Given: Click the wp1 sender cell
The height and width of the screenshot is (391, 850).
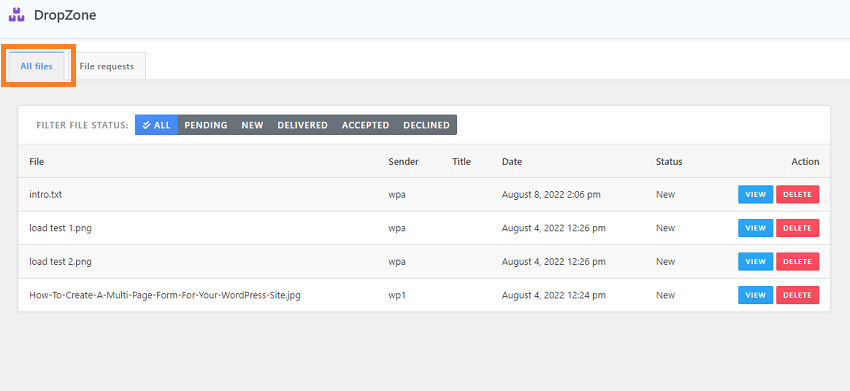Looking at the screenshot, I should point(397,295).
